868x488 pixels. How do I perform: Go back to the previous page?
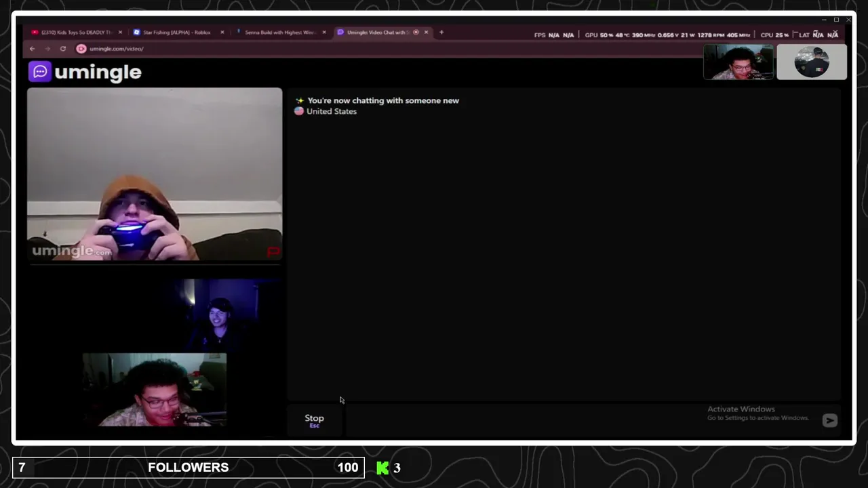(32, 49)
